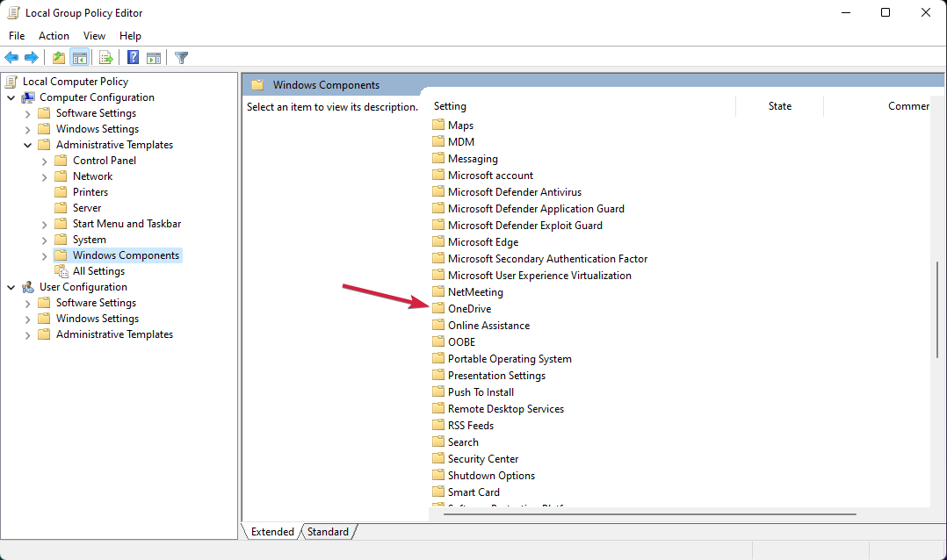Viewport: 947px width, 560px height.
Task: Expand the System tree node
Action: 44,241
